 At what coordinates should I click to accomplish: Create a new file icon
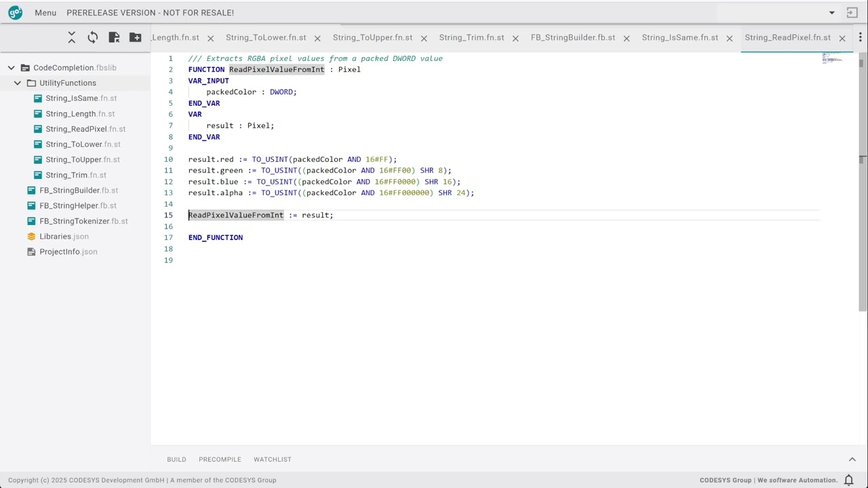pyautogui.click(x=114, y=38)
